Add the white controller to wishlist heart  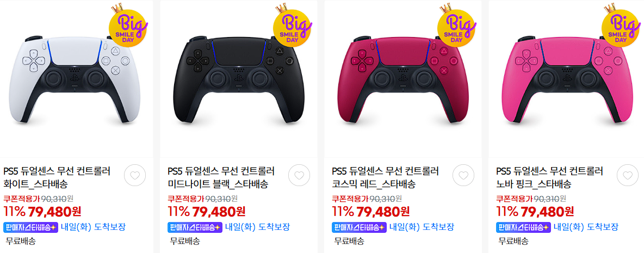click(135, 175)
